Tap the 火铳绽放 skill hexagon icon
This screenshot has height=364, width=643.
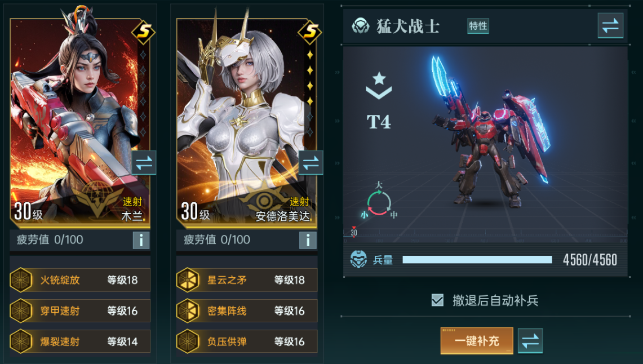(x=21, y=280)
